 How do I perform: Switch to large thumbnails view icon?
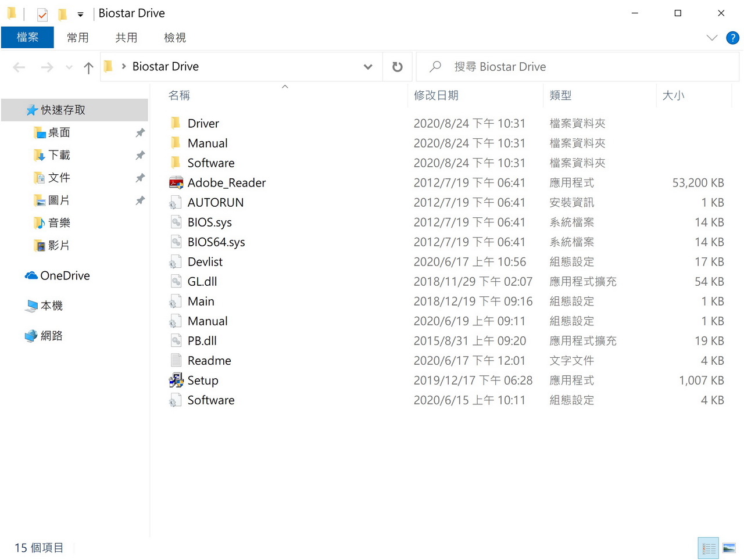tap(729, 548)
